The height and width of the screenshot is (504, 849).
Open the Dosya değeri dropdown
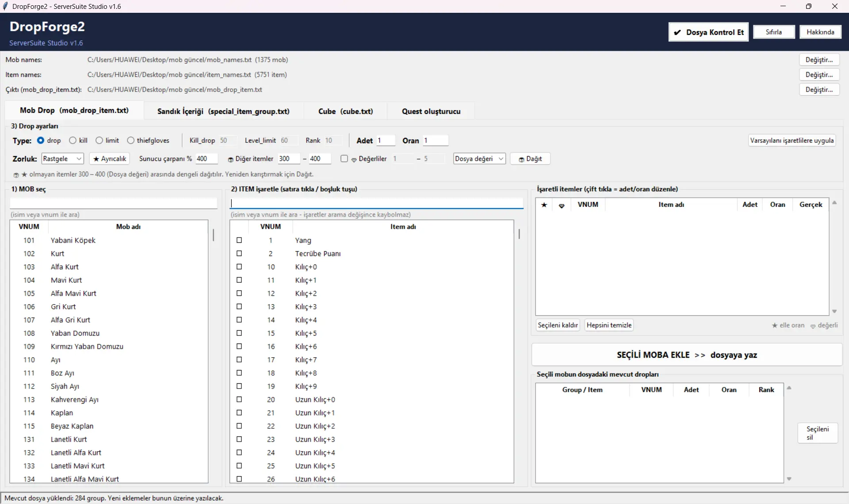(x=479, y=159)
